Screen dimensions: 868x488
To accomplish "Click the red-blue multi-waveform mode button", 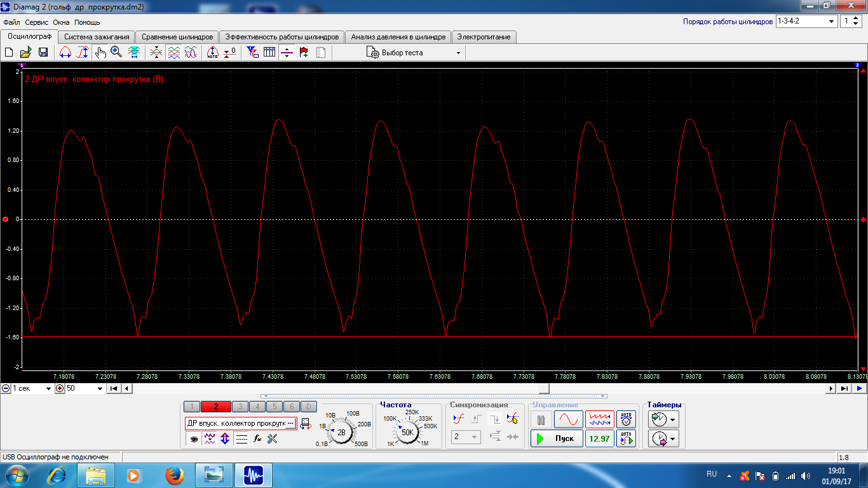I will (x=600, y=420).
